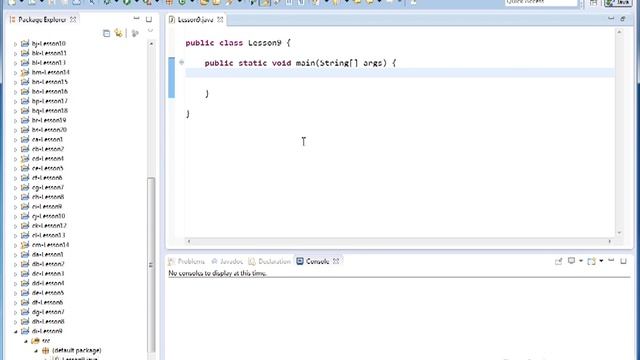
Task: Switch to the Package Explorer tab
Action: (x=42, y=19)
